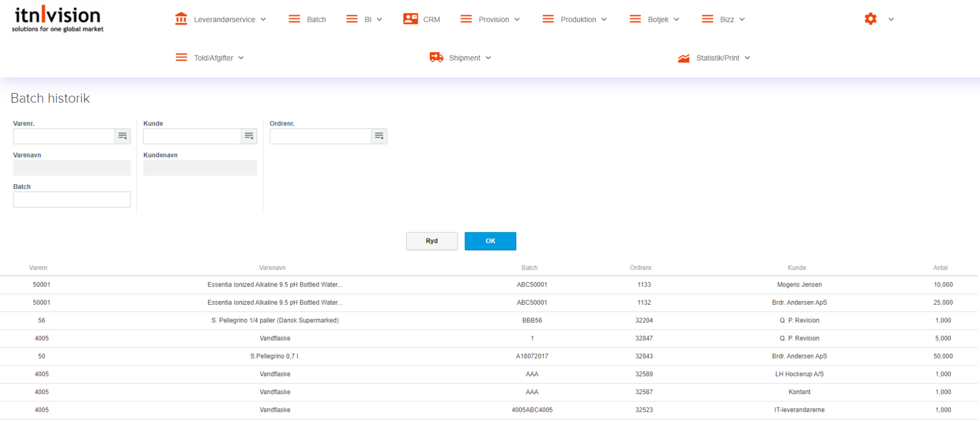Open the Ordrenr. lookup list icon
Viewport: 980px width, 421px height.
point(379,136)
